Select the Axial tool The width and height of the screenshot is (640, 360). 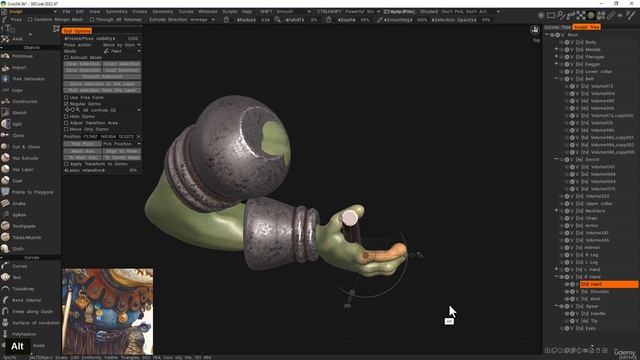[17, 39]
